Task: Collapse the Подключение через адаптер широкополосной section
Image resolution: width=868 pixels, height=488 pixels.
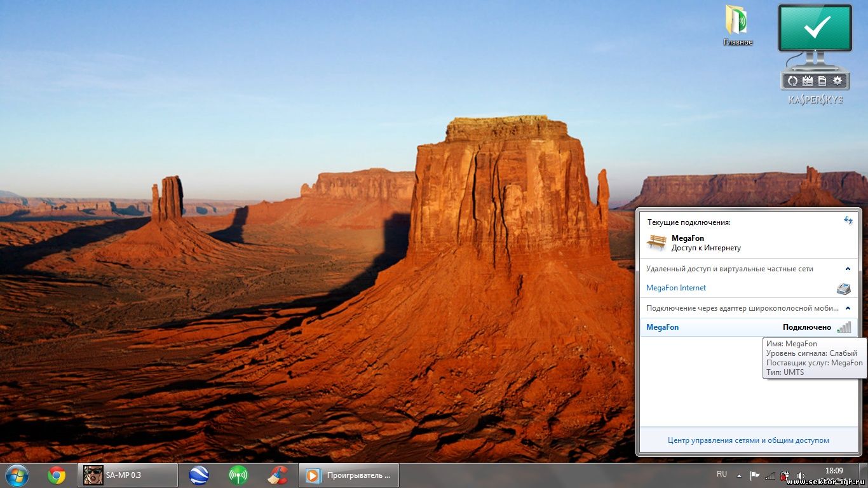Action: pos(848,308)
